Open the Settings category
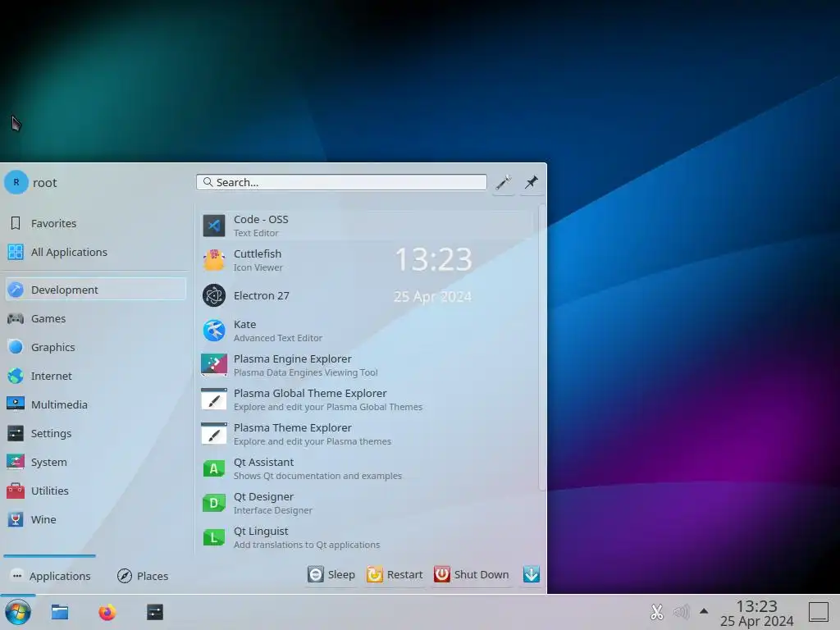This screenshot has height=630, width=840. click(95, 433)
